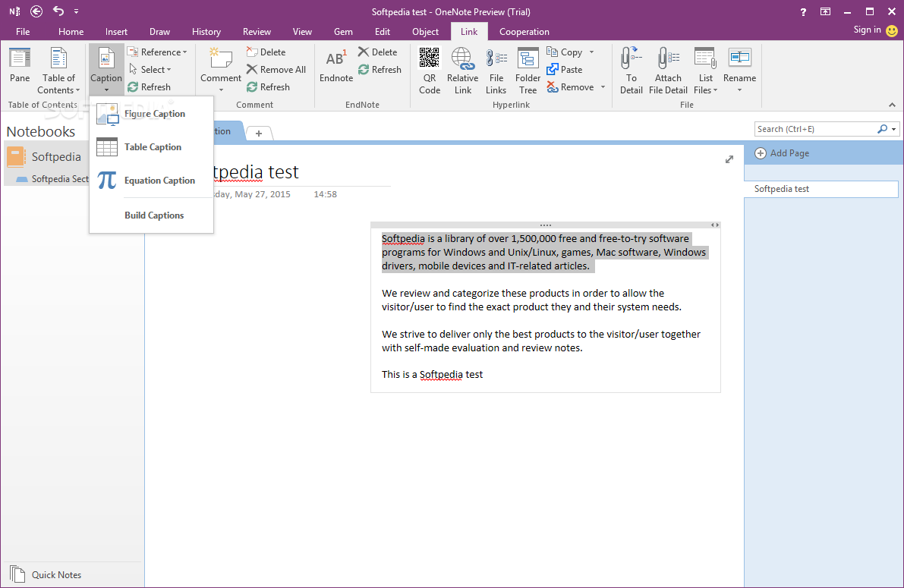Screen dimensions: 904x588
Task: Refresh captions in the Table of Contents group
Action: tap(150, 87)
